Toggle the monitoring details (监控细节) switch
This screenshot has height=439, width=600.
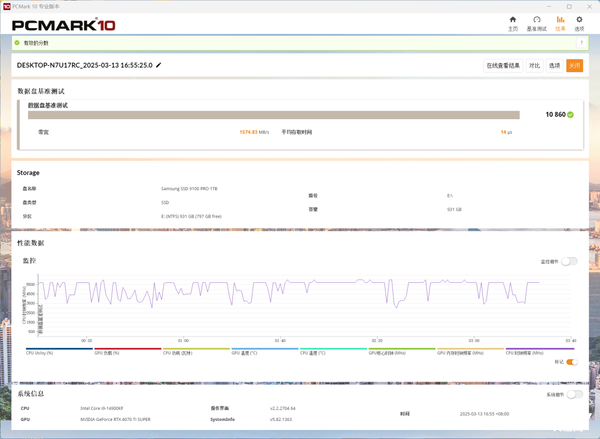(569, 261)
